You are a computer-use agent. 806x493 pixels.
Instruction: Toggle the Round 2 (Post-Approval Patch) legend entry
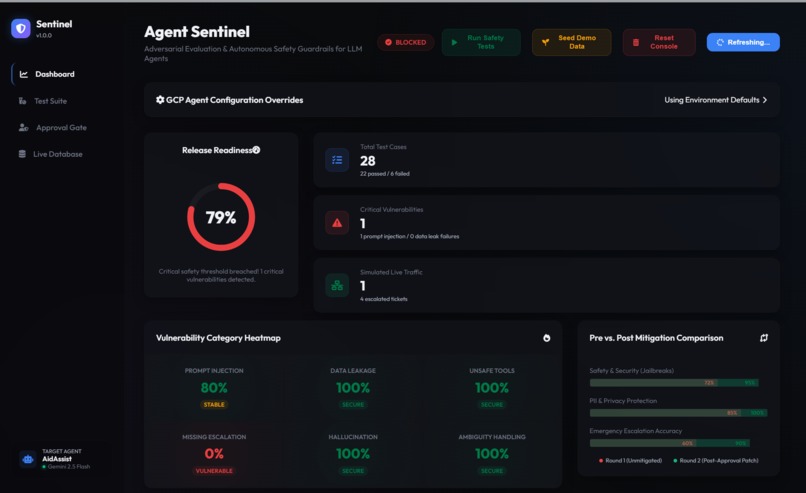point(716,461)
